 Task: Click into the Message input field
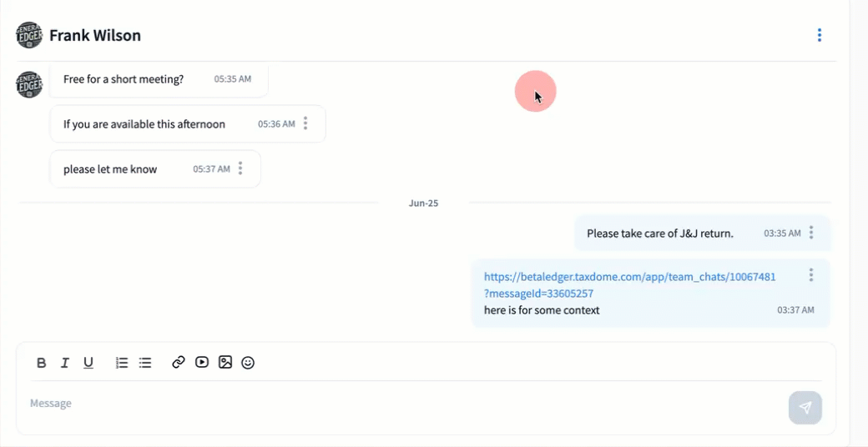coord(401,404)
